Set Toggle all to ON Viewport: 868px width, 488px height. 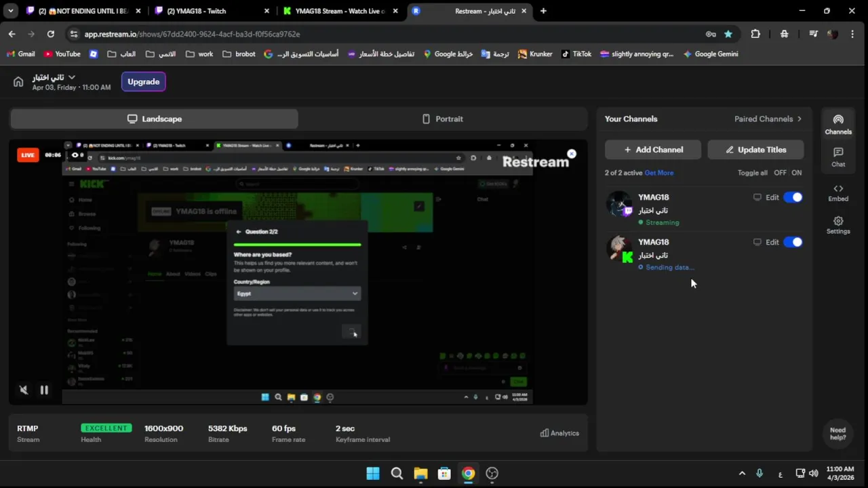tap(796, 173)
